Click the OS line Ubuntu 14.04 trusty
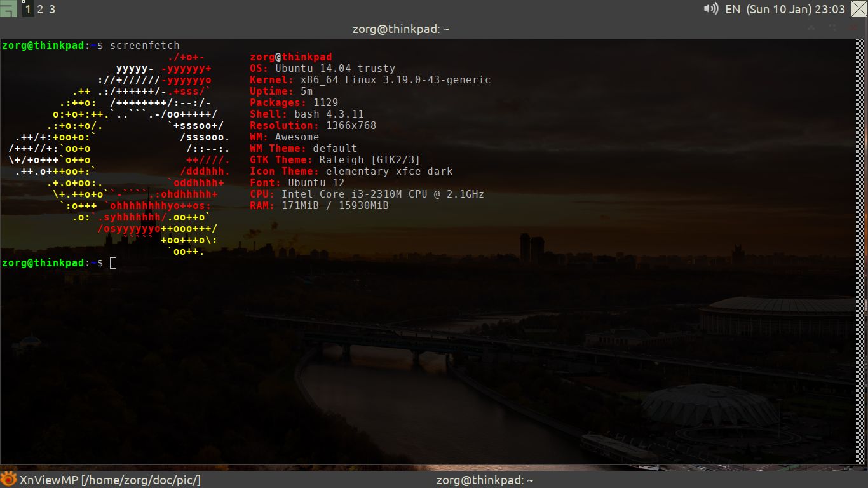This screenshot has height=488, width=868. coord(322,69)
